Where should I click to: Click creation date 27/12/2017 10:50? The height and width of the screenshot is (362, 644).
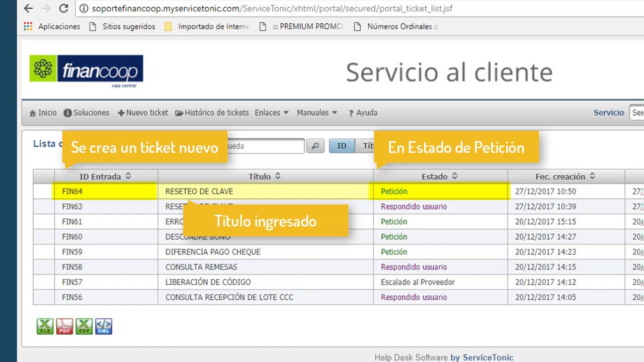(x=545, y=192)
